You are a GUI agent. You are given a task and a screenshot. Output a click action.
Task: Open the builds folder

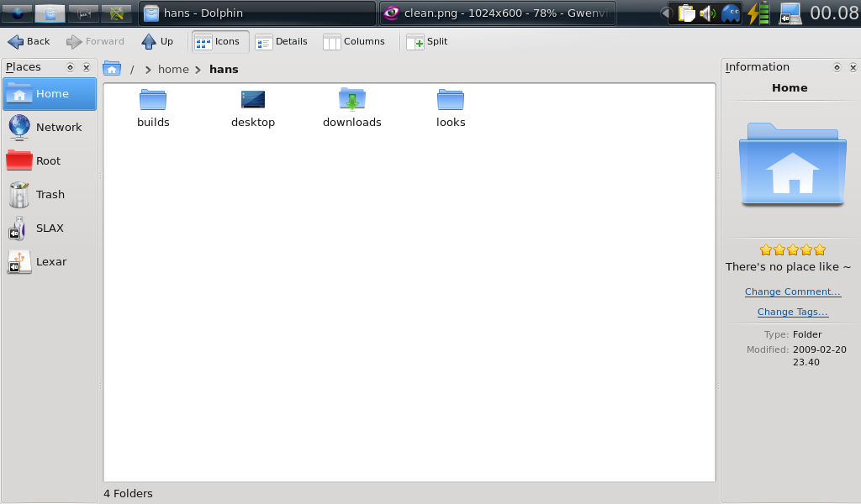(153, 107)
